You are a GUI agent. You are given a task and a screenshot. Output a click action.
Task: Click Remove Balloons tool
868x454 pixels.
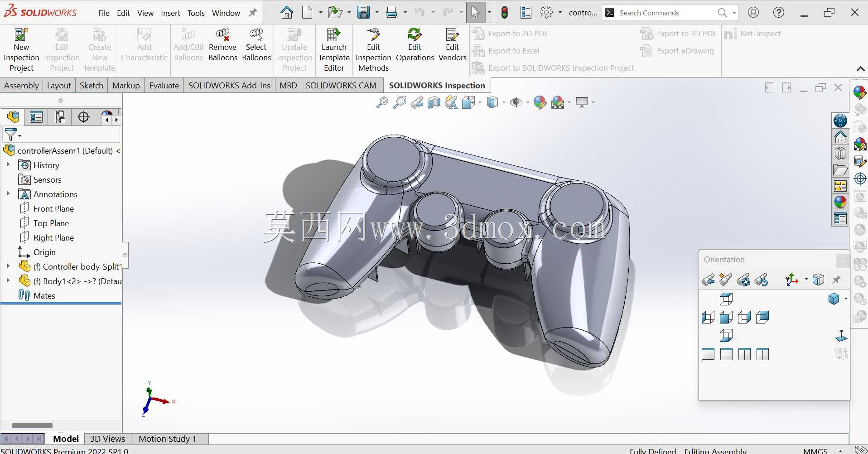pyautogui.click(x=222, y=44)
